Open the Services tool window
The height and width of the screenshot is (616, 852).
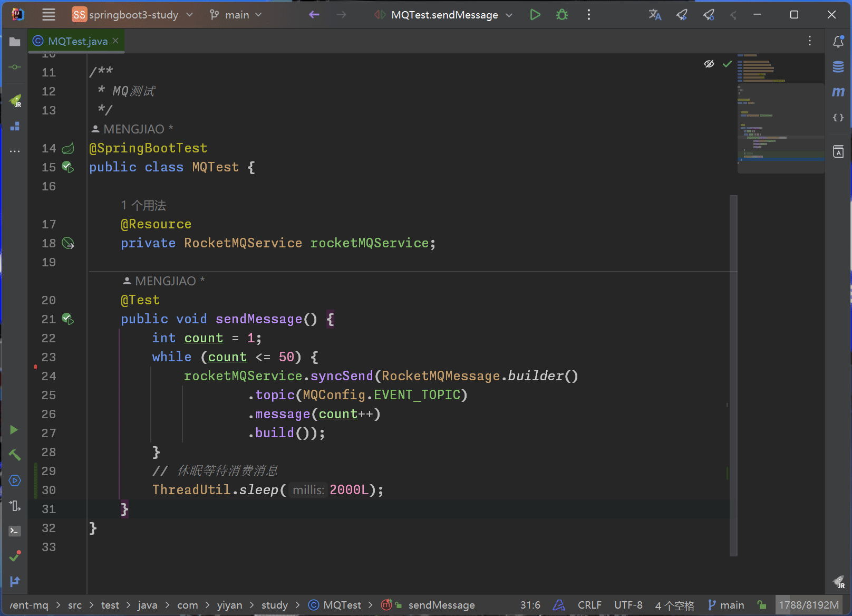coord(15,480)
